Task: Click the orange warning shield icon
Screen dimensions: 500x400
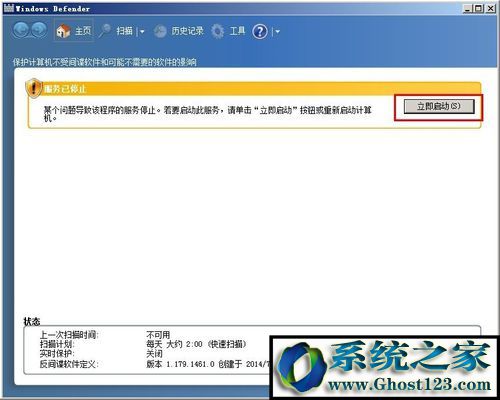Action: (34, 88)
